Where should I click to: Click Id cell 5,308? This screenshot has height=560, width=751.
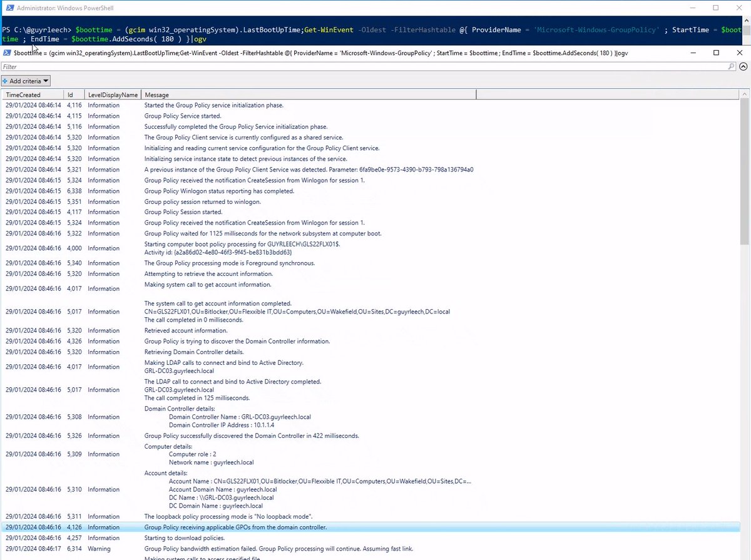click(74, 417)
